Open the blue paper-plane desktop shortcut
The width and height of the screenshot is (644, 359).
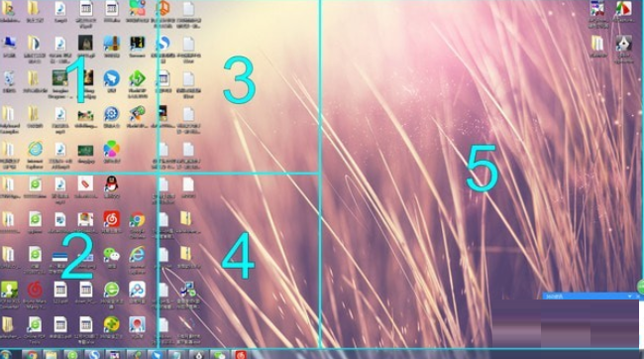coord(111,78)
